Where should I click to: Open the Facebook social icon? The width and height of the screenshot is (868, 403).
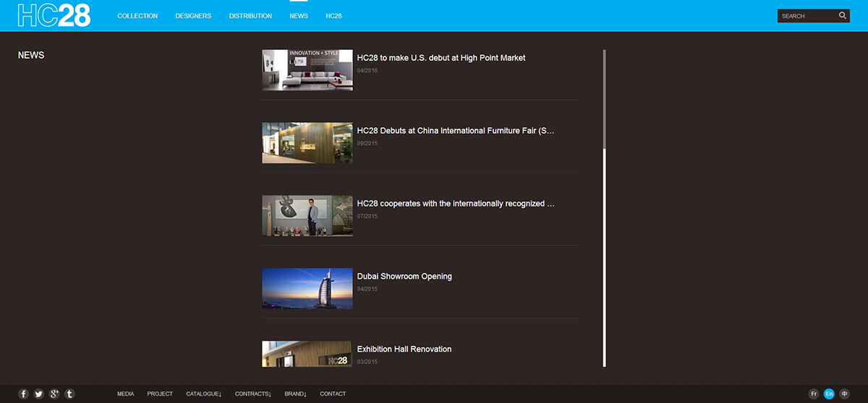[x=24, y=394]
